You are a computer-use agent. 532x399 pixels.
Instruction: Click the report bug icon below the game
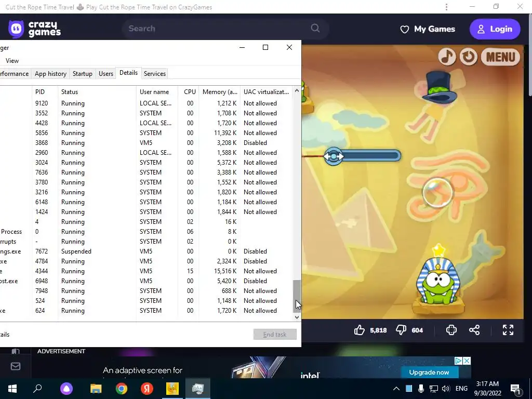[x=451, y=330]
